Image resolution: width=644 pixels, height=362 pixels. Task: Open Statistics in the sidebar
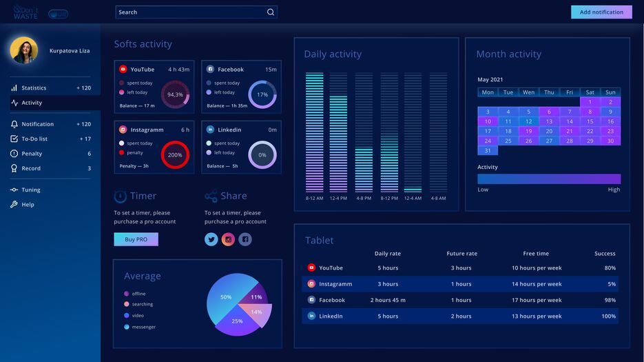point(34,88)
